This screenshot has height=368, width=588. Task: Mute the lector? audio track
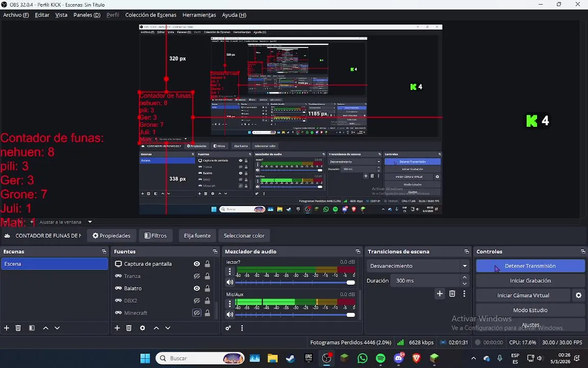point(230,282)
